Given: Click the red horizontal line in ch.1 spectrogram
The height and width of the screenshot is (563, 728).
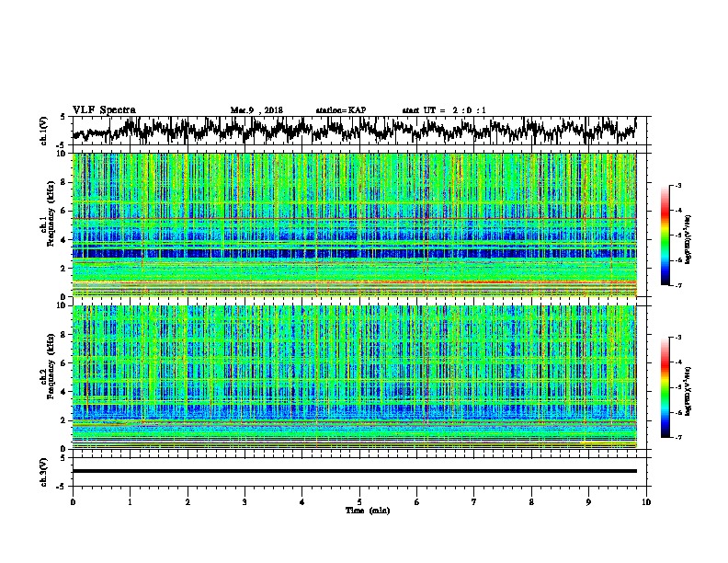Looking at the screenshot, I should pyautogui.click(x=354, y=218).
